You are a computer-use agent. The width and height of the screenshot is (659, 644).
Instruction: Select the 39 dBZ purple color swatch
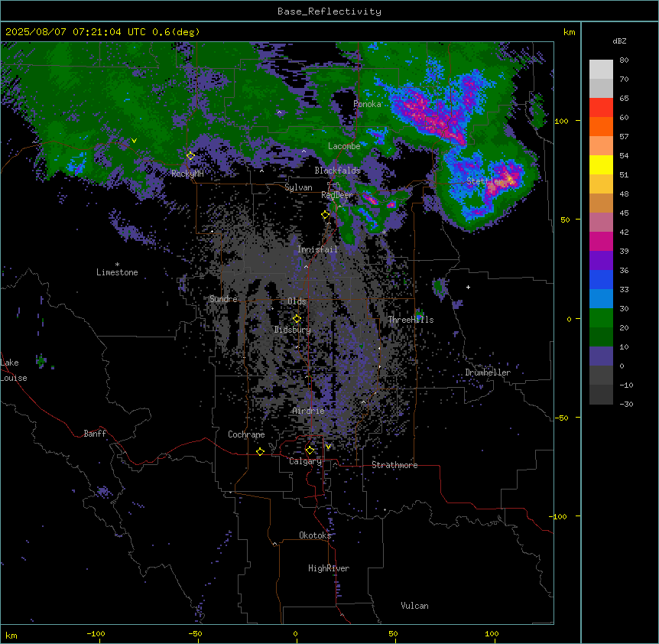tap(601, 260)
